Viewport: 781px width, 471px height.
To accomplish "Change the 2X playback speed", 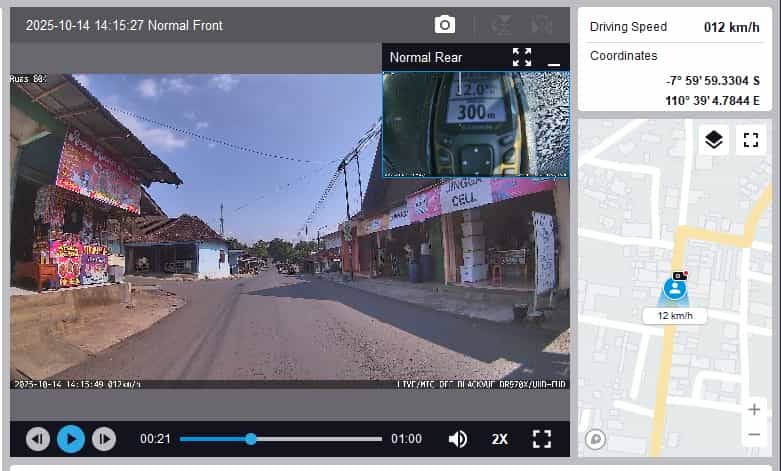I will (500, 438).
